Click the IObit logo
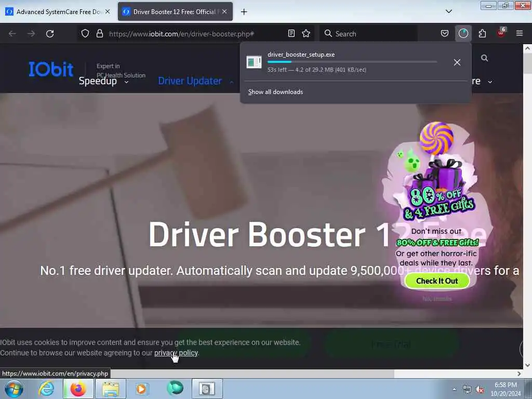Viewport: 532px width, 399px height. 51,69
